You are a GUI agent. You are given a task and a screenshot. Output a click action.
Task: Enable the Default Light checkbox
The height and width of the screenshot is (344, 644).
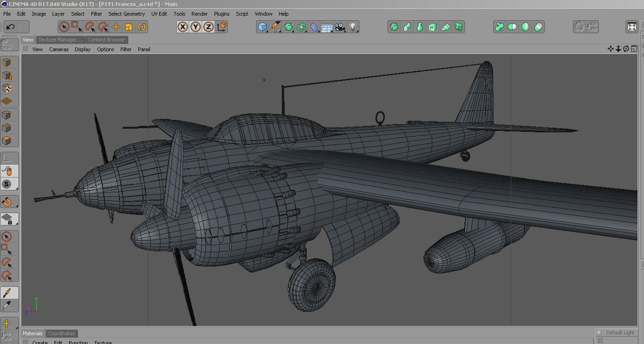[x=599, y=332]
